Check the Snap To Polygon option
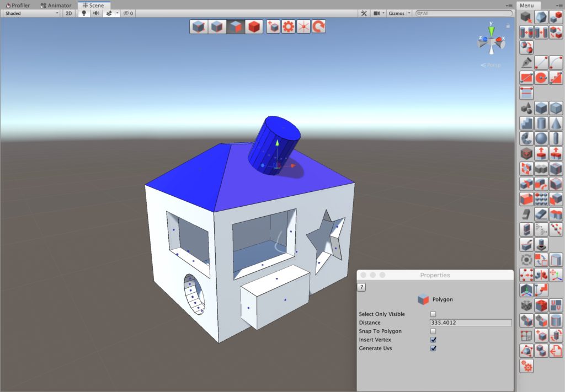Screen dimensions: 565x392 coord(433,331)
